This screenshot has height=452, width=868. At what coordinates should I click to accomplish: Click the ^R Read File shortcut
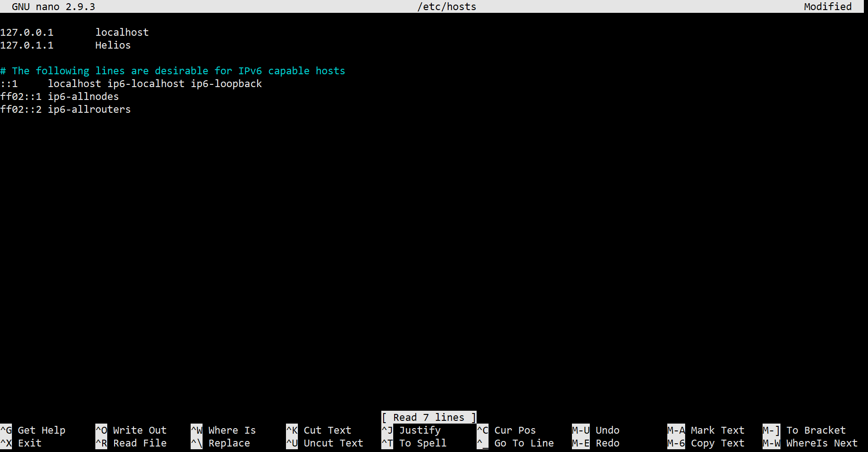pyautogui.click(x=131, y=443)
